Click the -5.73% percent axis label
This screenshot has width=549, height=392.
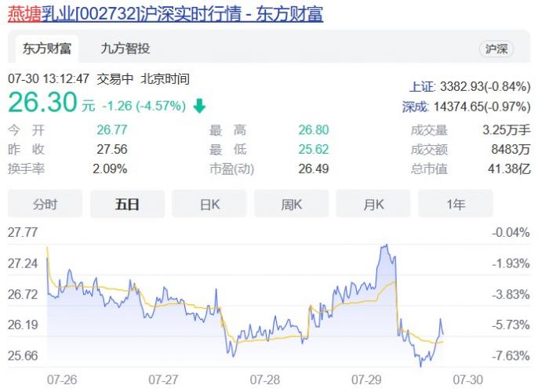pyautogui.click(x=511, y=325)
